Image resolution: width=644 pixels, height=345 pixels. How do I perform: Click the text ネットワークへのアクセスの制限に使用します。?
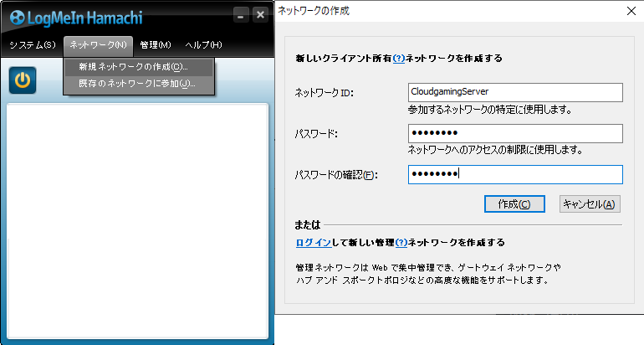point(495,150)
